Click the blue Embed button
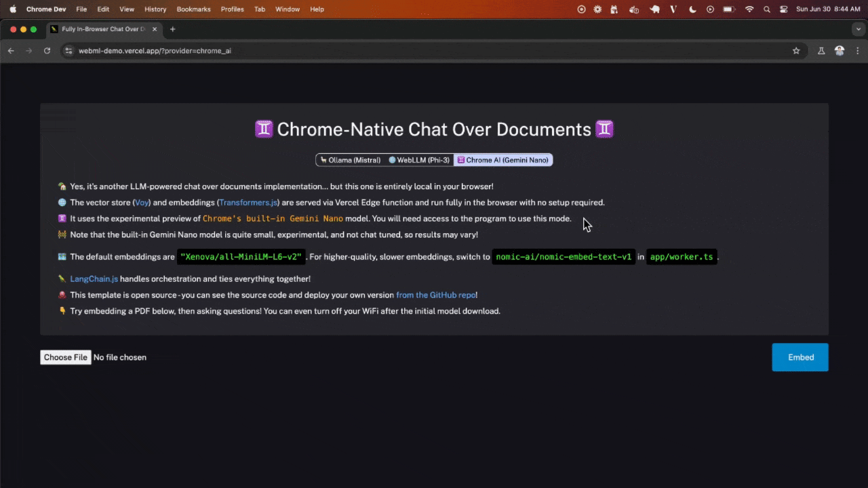868x488 pixels. coord(800,357)
